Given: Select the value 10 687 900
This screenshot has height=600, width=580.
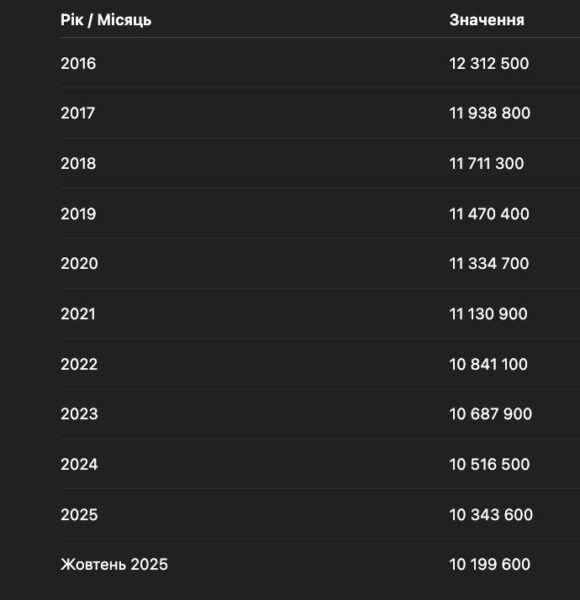Looking at the screenshot, I should click(490, 414).
